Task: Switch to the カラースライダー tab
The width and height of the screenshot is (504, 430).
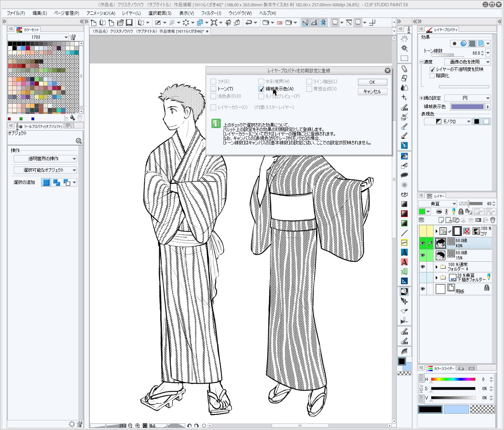Action: [441, 368]
